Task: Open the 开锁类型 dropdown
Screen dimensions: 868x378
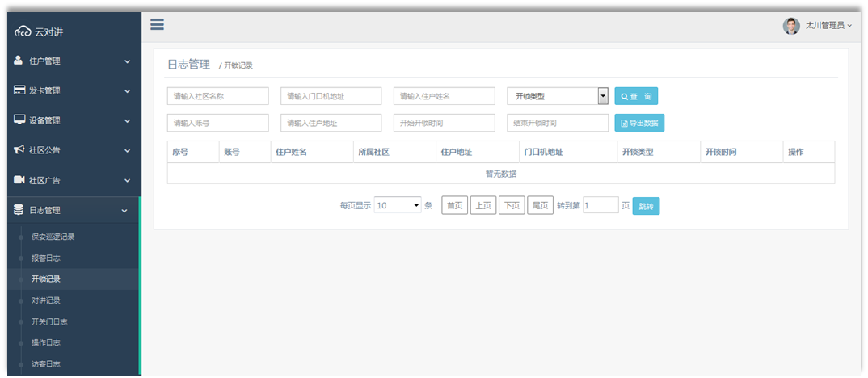Action: click(x=558, y=96)
